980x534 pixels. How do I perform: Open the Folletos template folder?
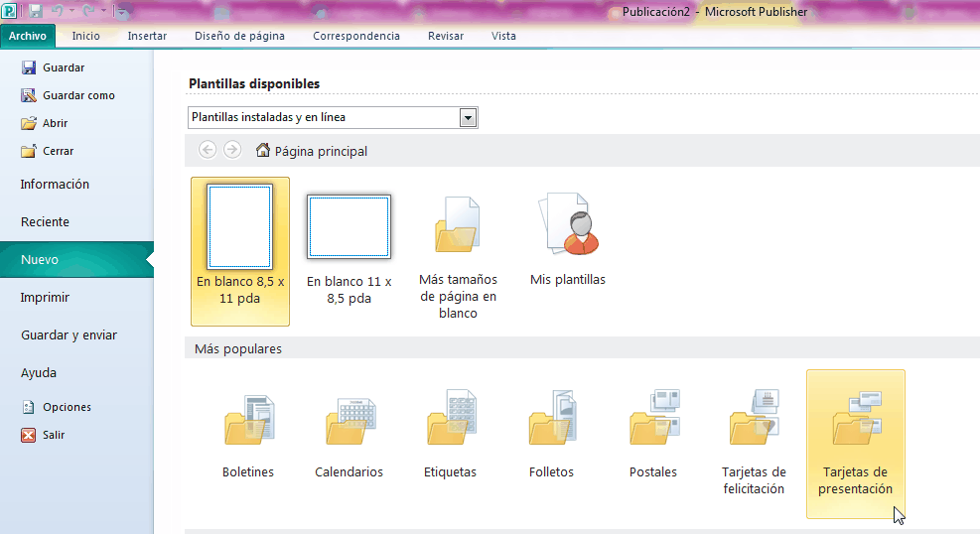tap(551, 434)
